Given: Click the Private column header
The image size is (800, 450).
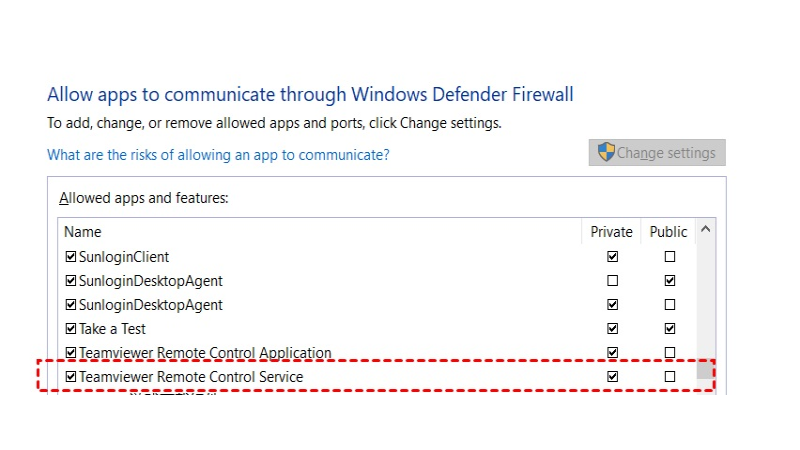Looking at the screenshot, I should tap(611, 232).
